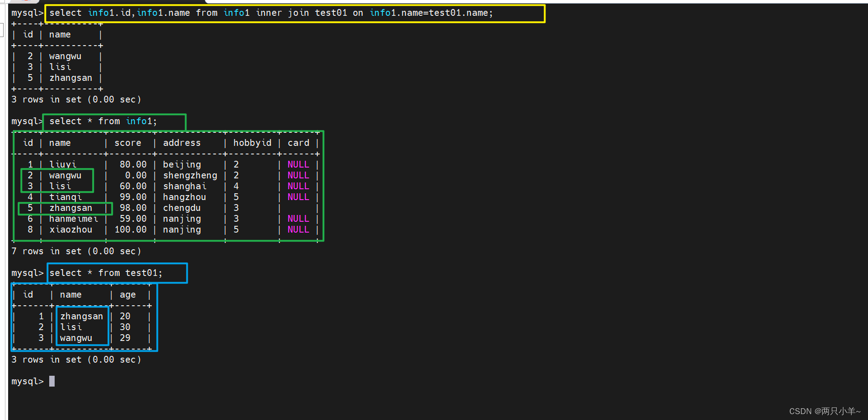Click score value 98.00

(x=133, y=208)
